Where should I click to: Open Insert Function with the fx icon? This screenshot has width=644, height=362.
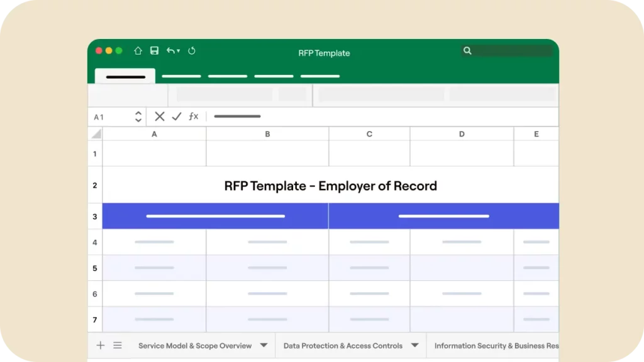[194, 116]
